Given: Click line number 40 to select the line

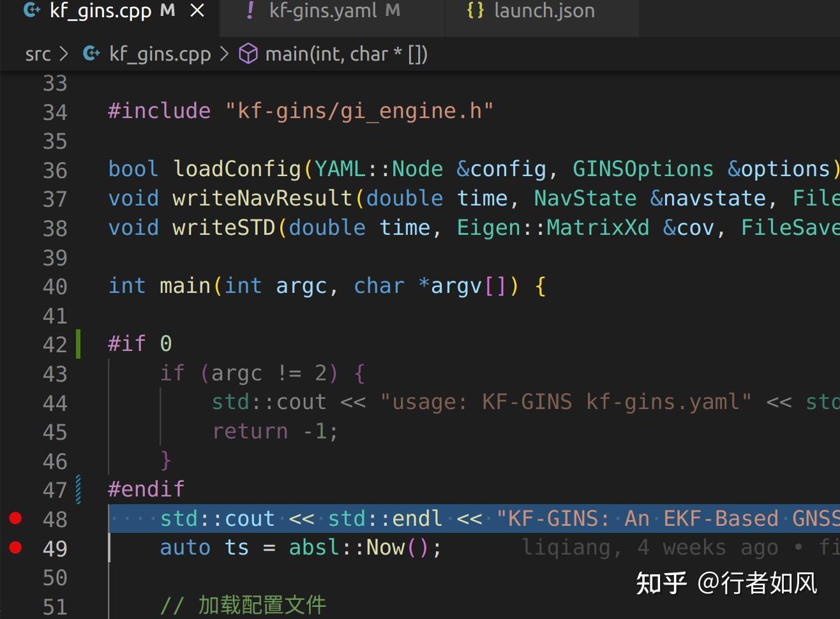Looking at the screenshot, I should (55, 286).
